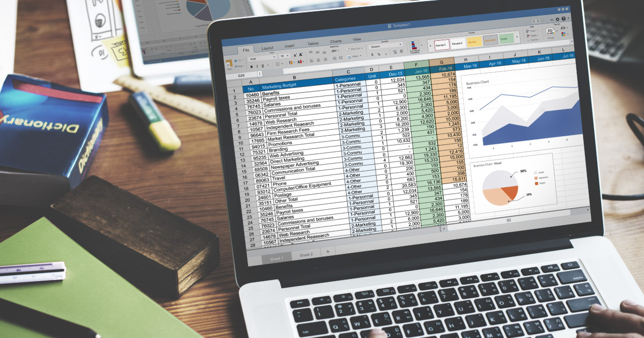
Task: Click the currency dollar format icon
Action: (373, 55)
